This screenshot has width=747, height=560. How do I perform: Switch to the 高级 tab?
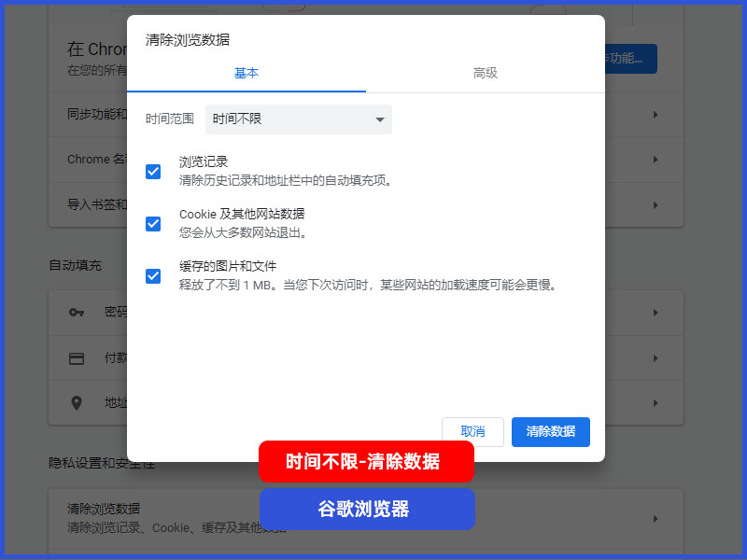click(x=486, y=73)
